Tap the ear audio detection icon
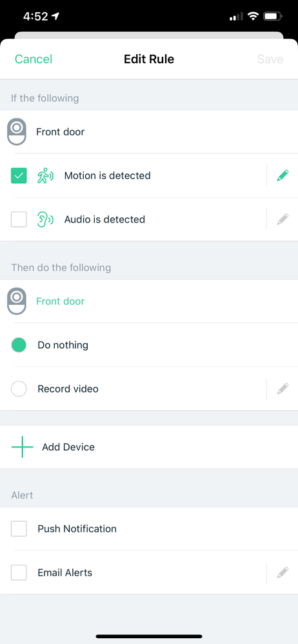This screenshot has width=298, height=644. pos(45,219)
